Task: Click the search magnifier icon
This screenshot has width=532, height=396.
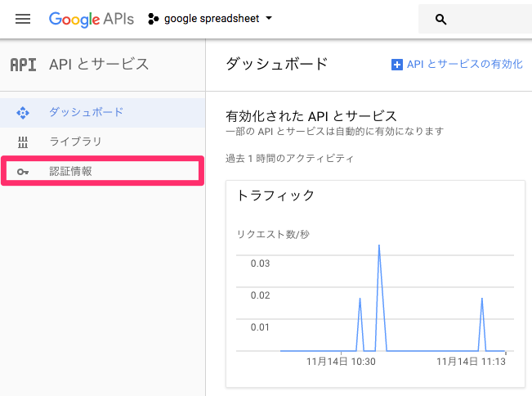Action: [440, 20]
